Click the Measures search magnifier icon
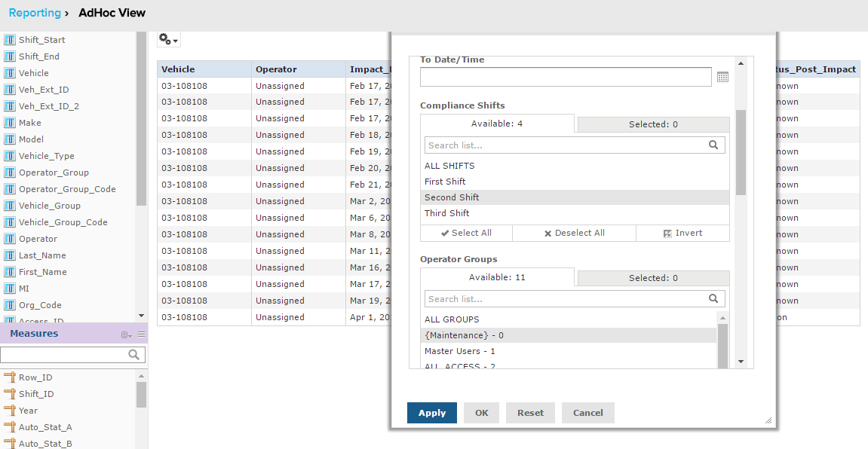The image size is (868, 449). point(134,355)
